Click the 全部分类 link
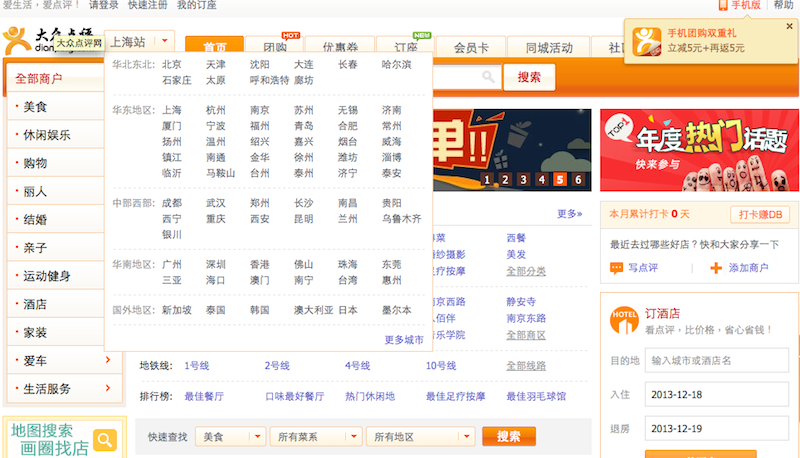The height and width of the screenshot is (458, 800). [x=526, y=271]
